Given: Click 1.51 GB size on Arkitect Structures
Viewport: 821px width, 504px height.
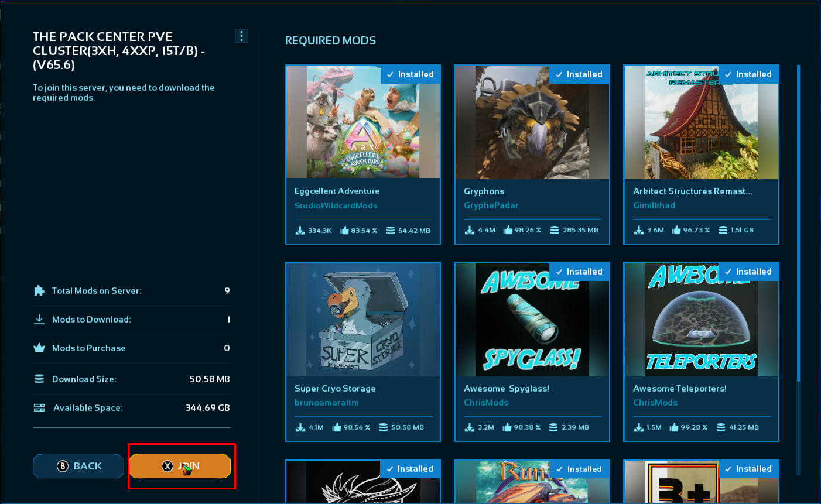Looking at the screenshot, I should tap(743, 231).
